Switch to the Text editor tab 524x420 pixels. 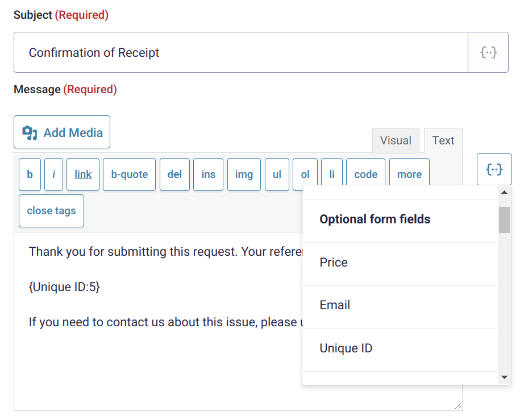click(443, 140)
